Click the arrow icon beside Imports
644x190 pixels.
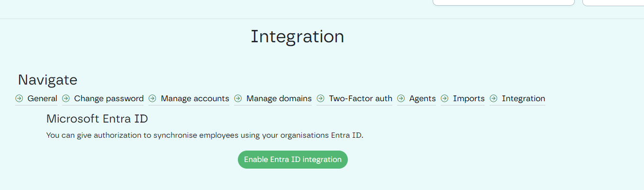[x=444, y=99]
